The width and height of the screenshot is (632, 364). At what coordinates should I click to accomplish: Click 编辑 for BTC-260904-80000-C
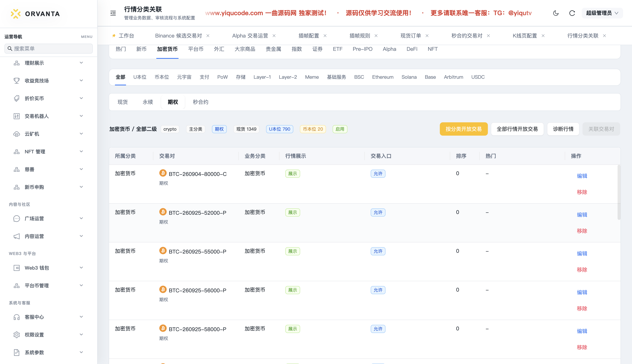582,176
